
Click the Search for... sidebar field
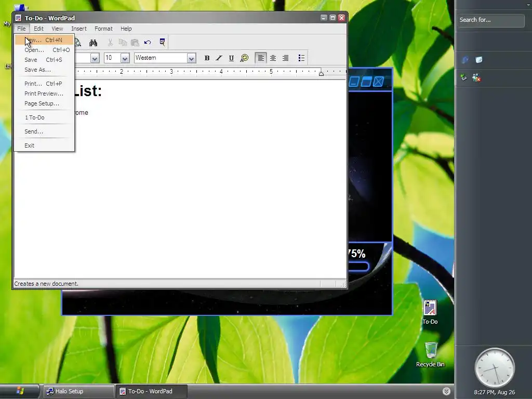point(491,20)
